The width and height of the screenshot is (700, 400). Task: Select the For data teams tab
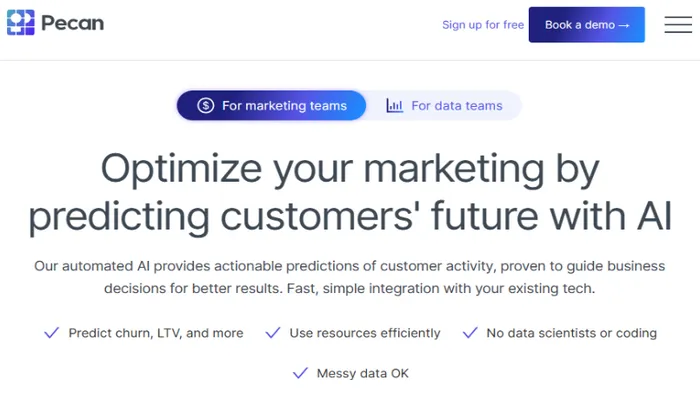click(456, 105)
